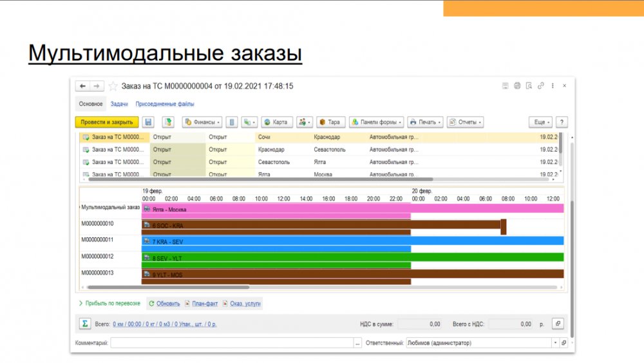
Task: Open the Панели формы dropdown
Action: click(377, 122)
